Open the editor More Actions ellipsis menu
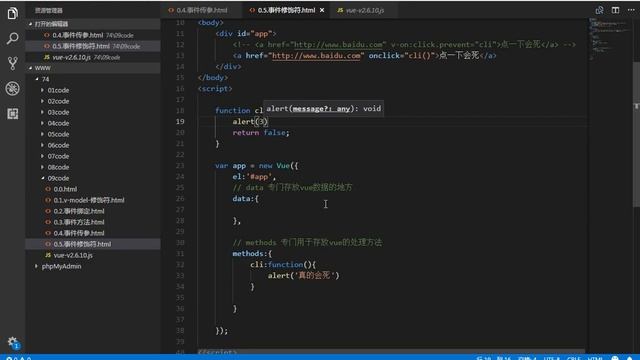The width and height of the screenshot is (640, 360). (x=631, y=10)
